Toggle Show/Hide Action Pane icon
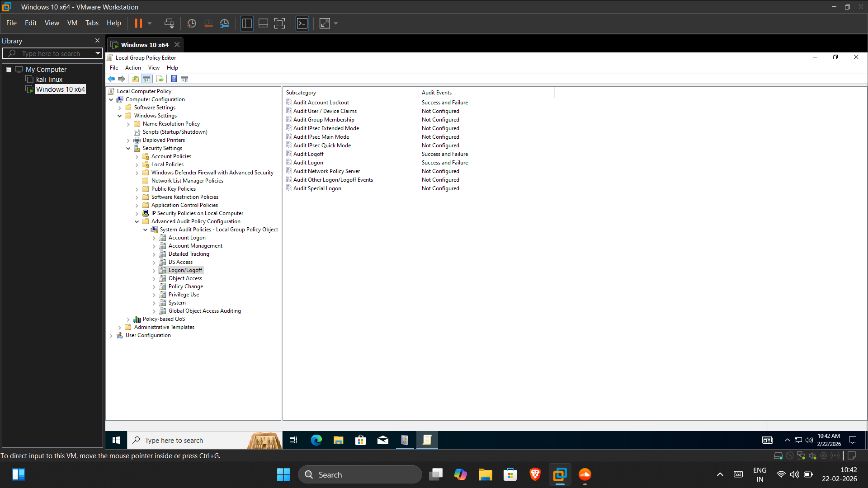The width and height of the screenshot is (868, 488). (x=184, y=79)
